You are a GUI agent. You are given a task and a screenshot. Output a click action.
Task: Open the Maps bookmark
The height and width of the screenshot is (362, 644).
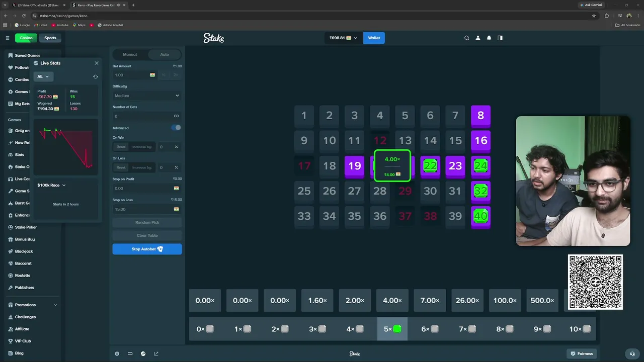pyautogui.click(x=79, y=25)
